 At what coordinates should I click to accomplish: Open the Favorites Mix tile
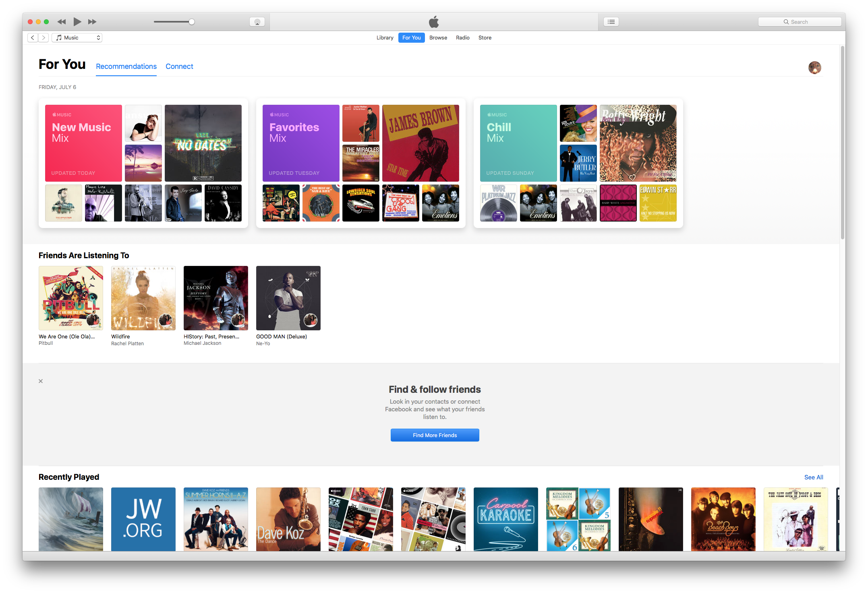[301, 143]
